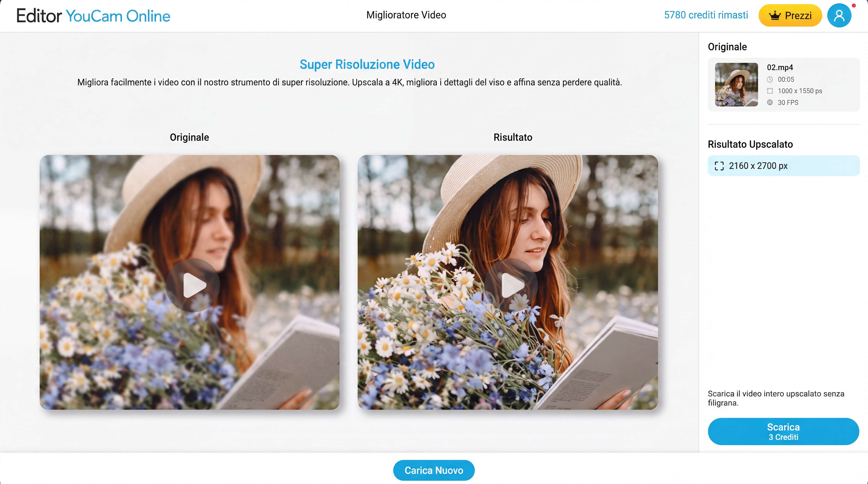Open the user account profile icon

[x=839, y=15]
